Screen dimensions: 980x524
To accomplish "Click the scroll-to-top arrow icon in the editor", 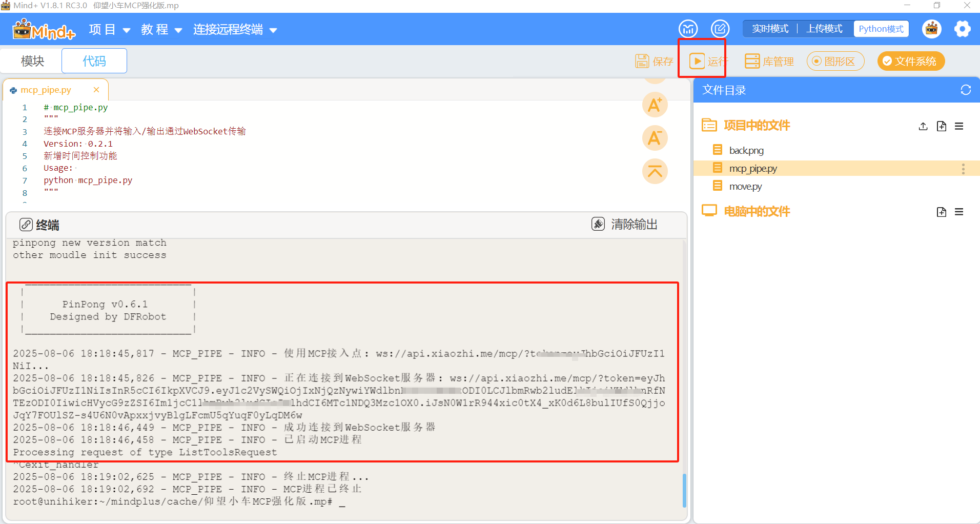I will point(655,171).
